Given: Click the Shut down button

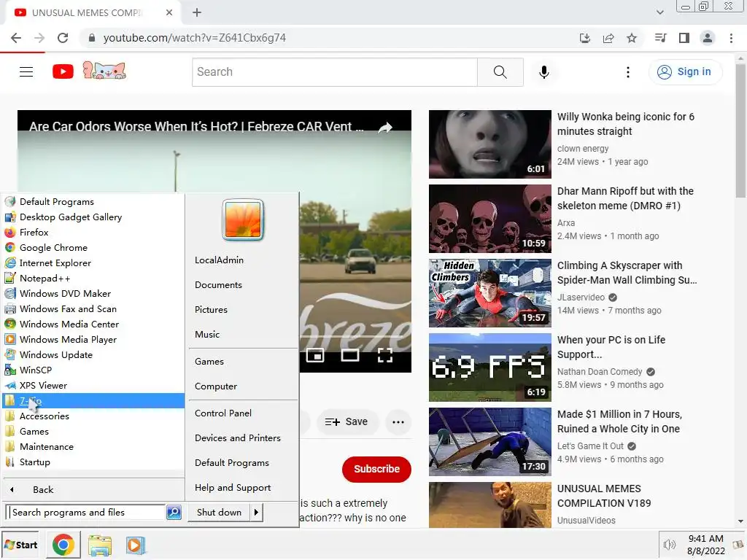Looking at the screenshot, I should pos(219,513).
